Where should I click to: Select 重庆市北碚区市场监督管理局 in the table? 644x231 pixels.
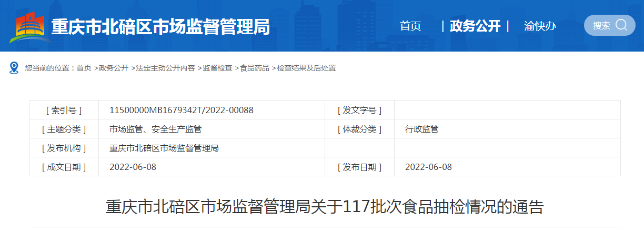click(x=164, y=148)
